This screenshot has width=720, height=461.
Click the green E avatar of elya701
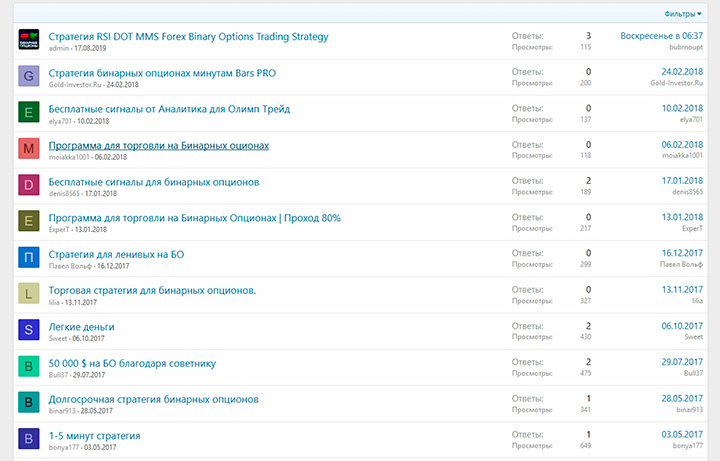click(30, 114)
